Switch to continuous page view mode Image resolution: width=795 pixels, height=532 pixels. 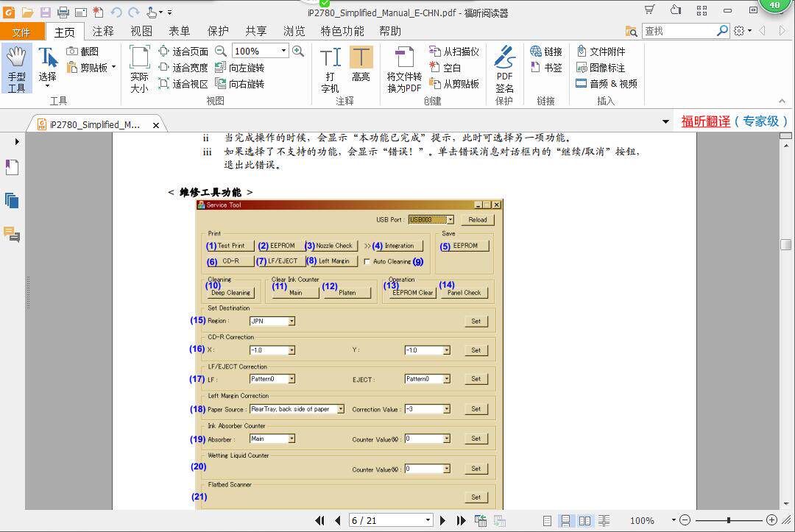point(565,520)
